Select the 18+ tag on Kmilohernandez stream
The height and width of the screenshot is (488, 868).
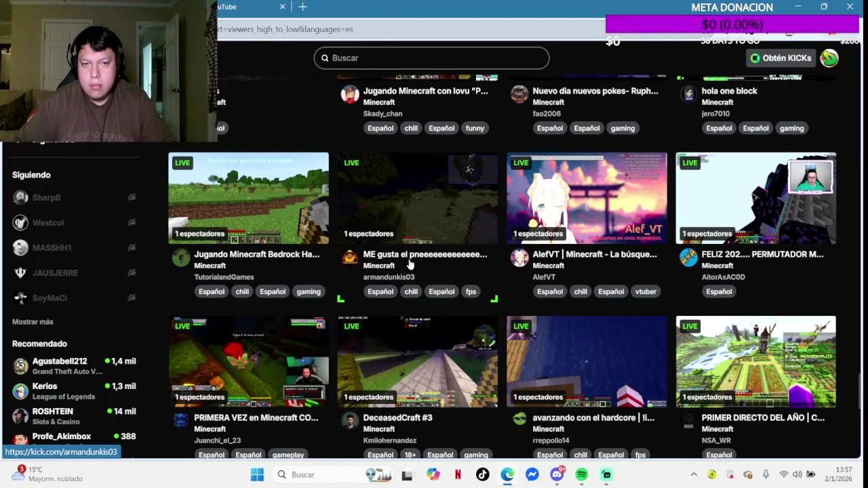pyautogui.click(x=410, y=455)
